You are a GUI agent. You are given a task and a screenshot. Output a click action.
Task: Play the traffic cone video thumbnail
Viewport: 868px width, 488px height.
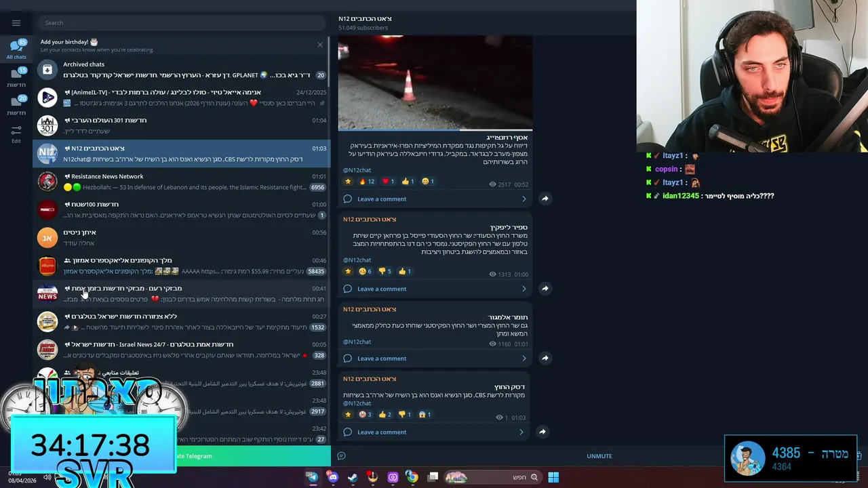(435, 82)
